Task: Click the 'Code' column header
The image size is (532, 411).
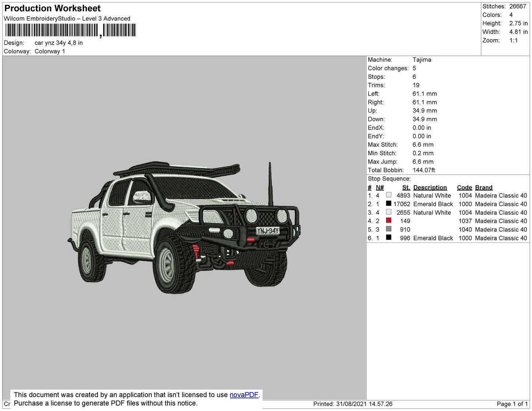Action: (465, 187)
